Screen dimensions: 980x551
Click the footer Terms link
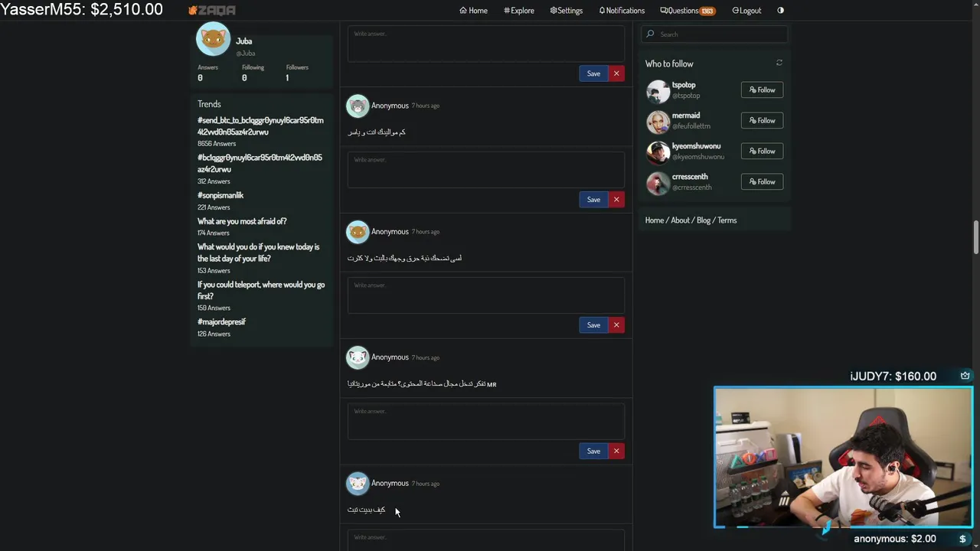(x=727, y=220)
